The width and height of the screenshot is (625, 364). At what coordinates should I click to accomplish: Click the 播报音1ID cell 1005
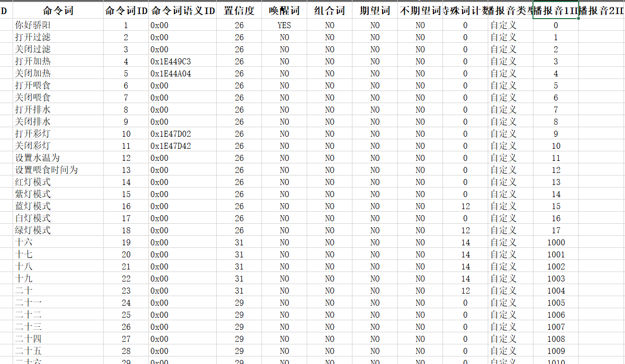click(x=556, y=303)
